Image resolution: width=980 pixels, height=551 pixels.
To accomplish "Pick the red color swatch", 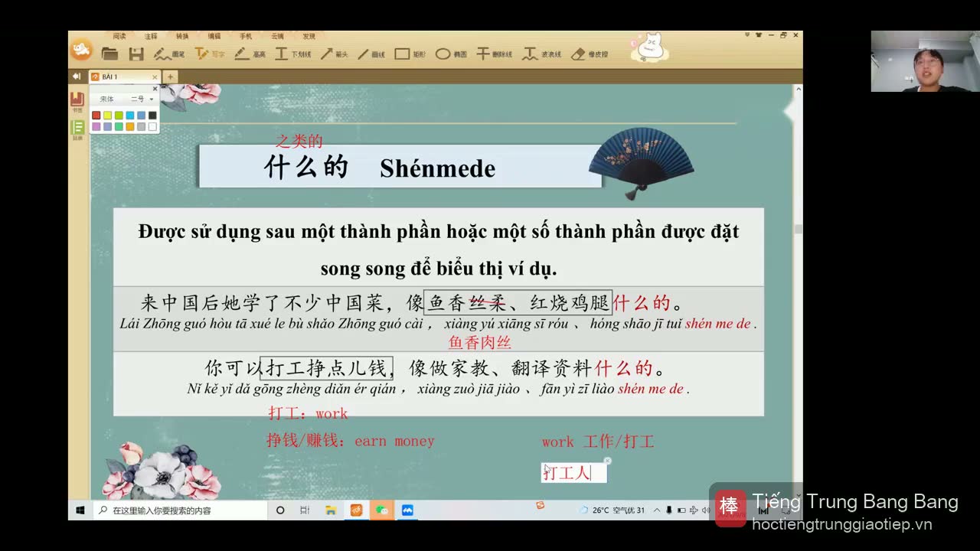I will [96, 116].
